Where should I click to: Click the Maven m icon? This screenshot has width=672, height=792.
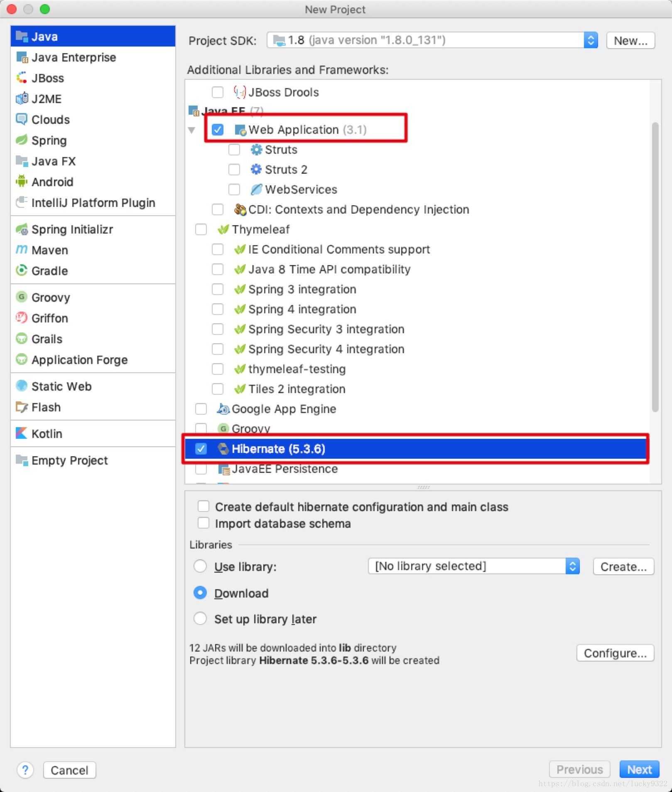coord(22,250)
